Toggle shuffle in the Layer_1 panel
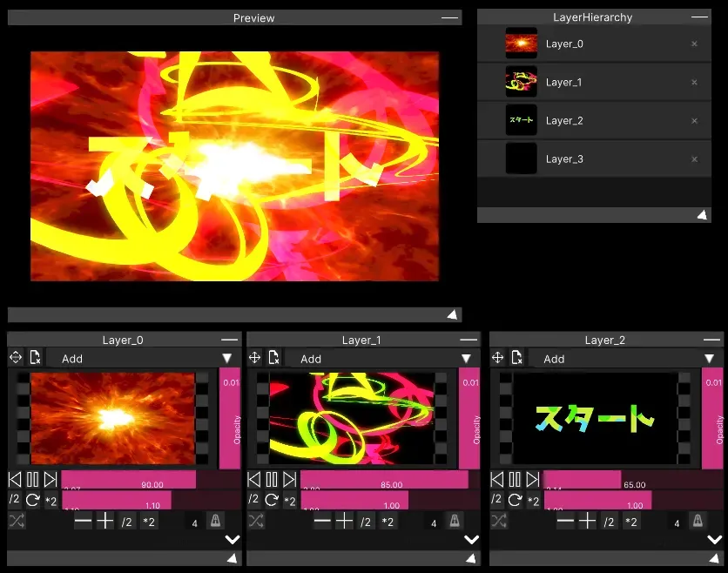The width and height of the screenshot is (728, 573). click(255, 521)
